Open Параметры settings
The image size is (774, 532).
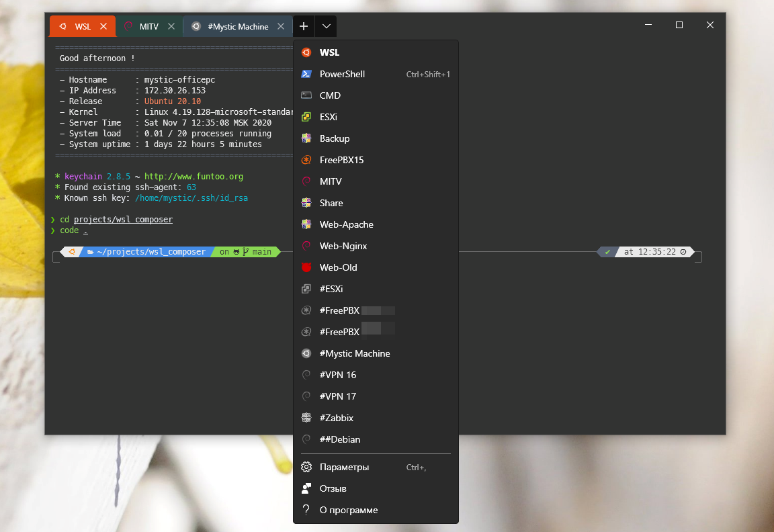pos(376,467)
